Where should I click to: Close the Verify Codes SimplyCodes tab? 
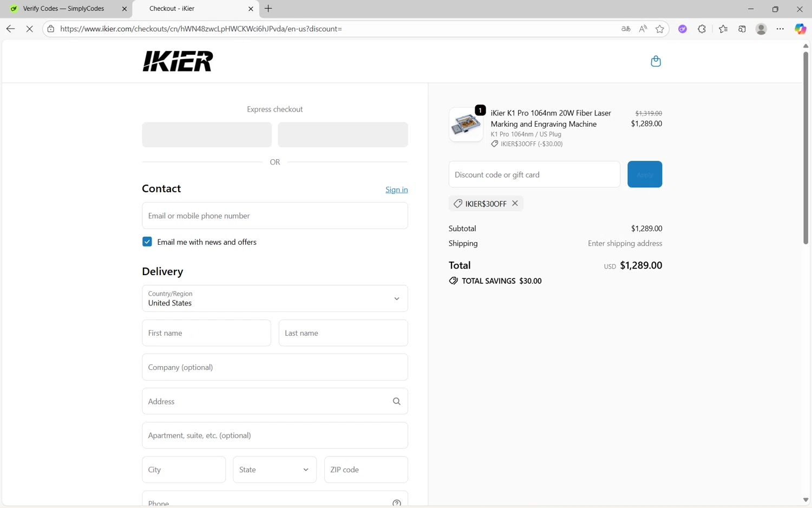pos(125,9)
